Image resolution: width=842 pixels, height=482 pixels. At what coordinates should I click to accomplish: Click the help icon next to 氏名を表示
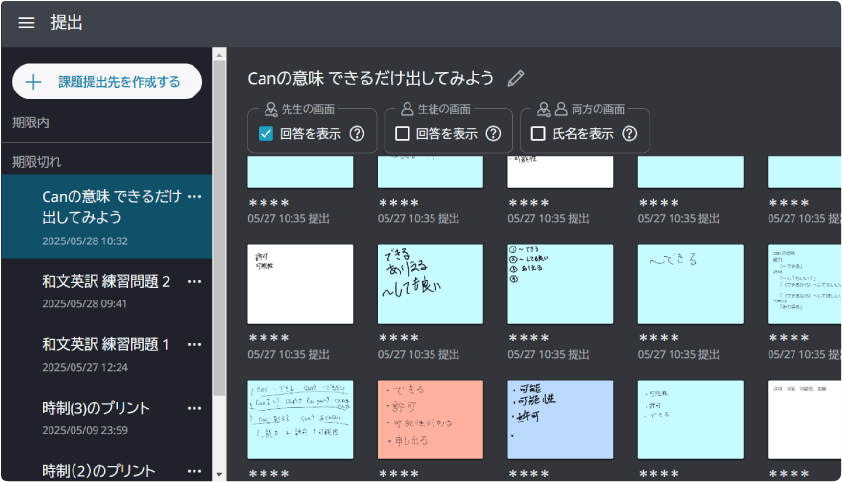[x=630, y=134]
